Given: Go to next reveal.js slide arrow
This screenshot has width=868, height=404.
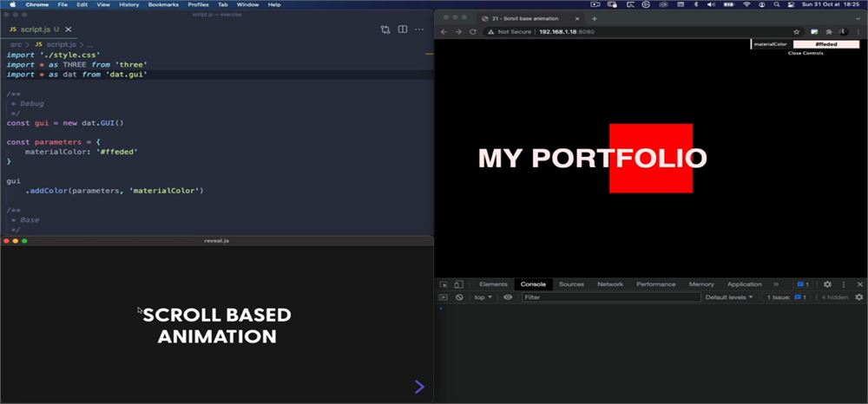Looking at the screenshot, I should [x=419, y=387].
